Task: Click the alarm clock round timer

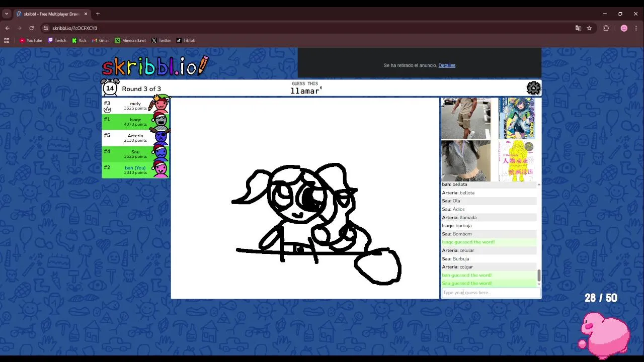Action: tap(110, 88)
